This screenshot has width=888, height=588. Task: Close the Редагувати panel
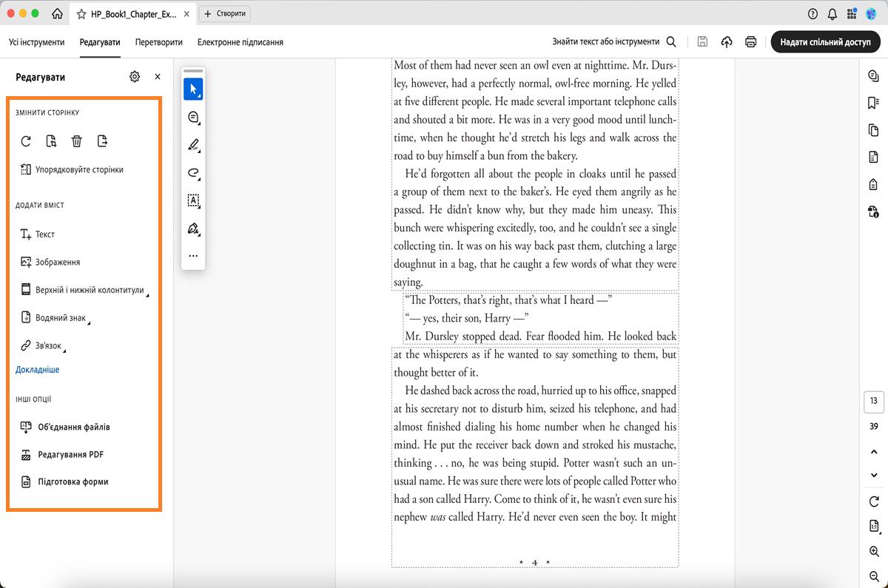pyautogui.click(x=158, y=76)
